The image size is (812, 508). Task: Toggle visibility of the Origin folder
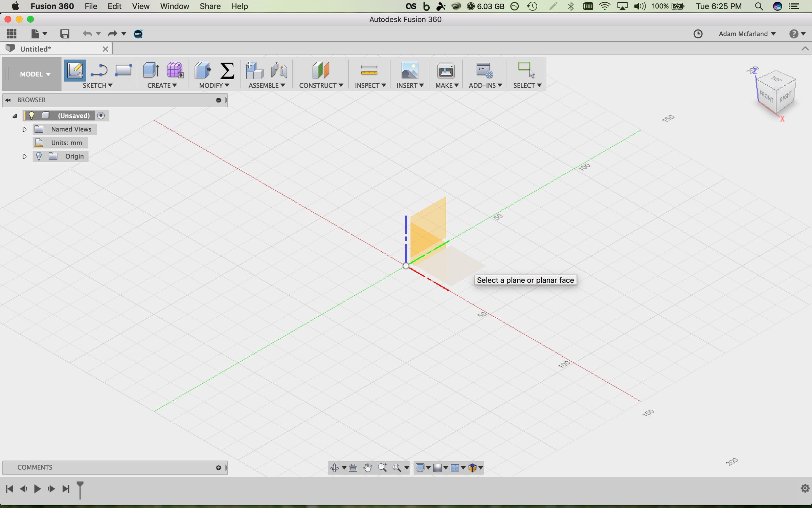coord(40,156)
